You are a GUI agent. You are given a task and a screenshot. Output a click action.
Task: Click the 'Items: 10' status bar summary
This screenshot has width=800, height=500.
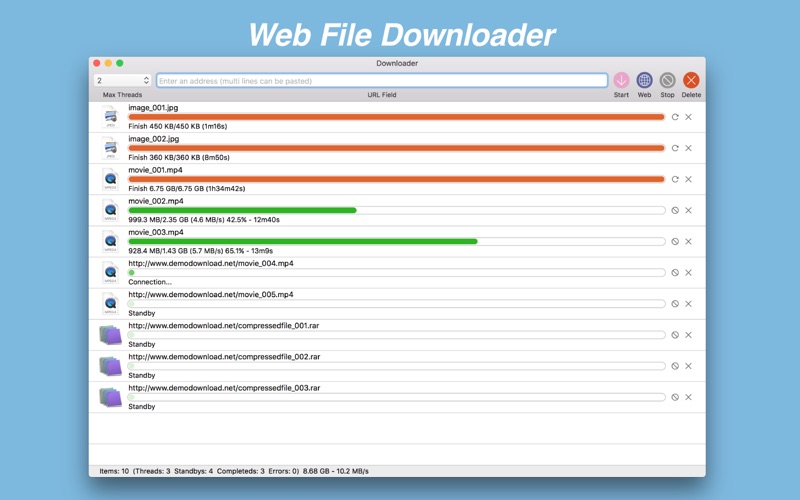(x=234, y=471)
